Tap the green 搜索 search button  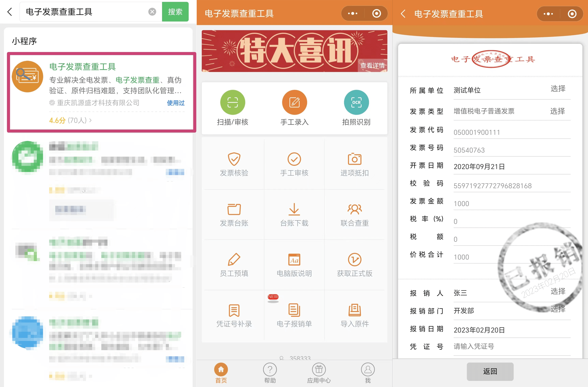pos(175,12)
